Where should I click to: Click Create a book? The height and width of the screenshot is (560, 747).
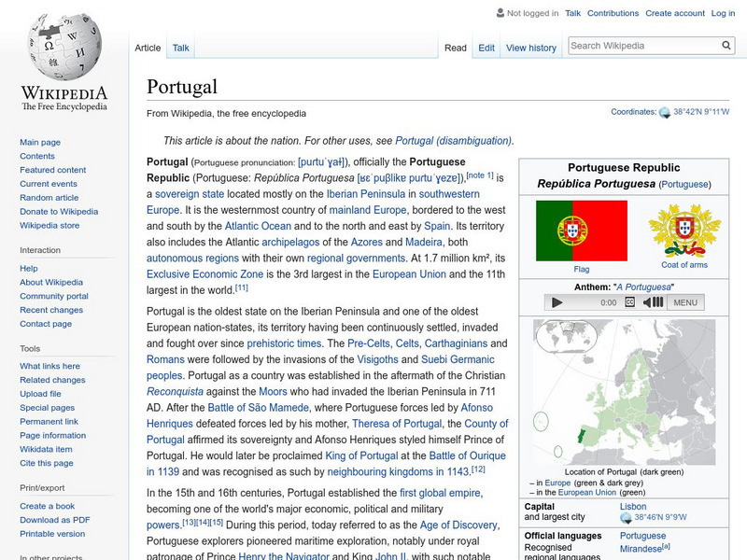click(x=48, y=506)
